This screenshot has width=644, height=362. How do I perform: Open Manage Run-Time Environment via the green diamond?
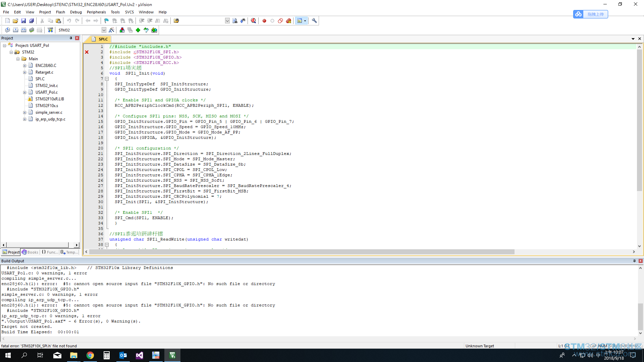(x=138, y=30)
